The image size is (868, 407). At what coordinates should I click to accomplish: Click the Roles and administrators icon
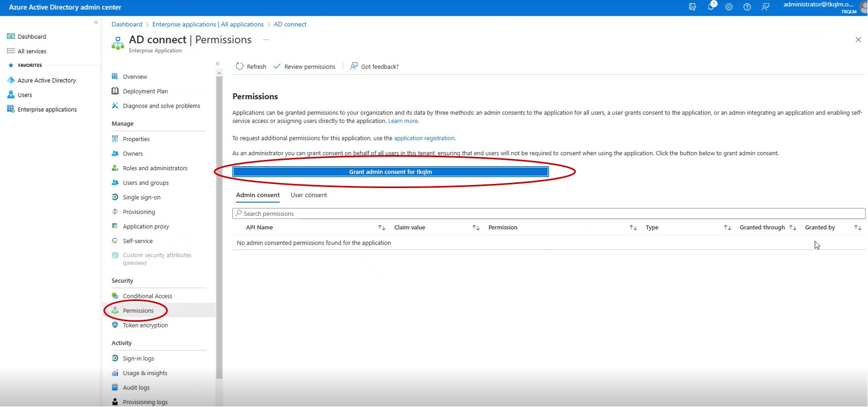(115, 168)
